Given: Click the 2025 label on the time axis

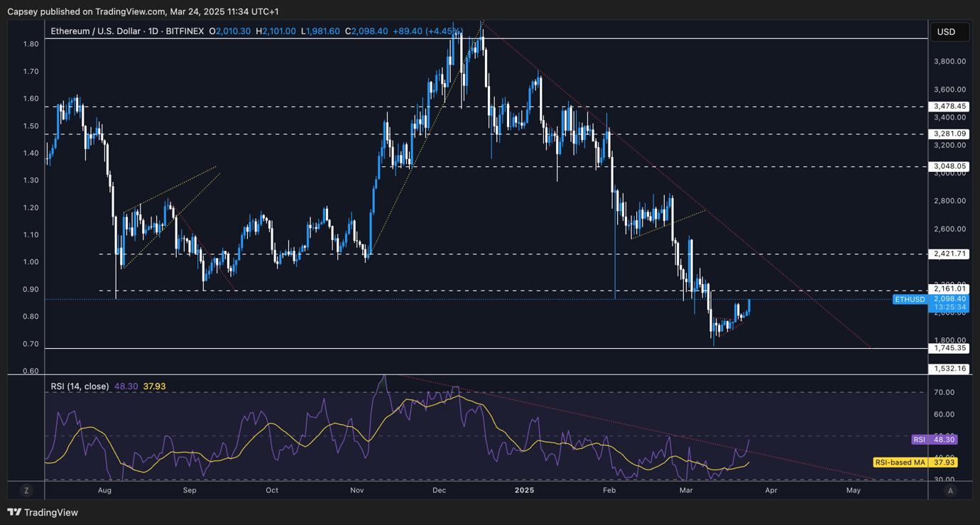Looking at the screenshot, I should click(525, 490).
